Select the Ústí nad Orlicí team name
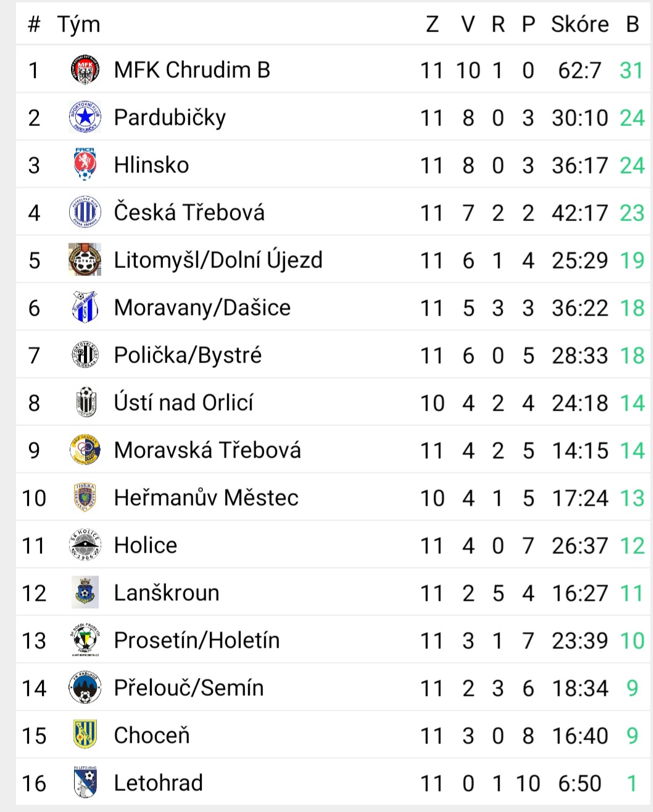This screenshot has height=812, width=653. pos(183,403)
